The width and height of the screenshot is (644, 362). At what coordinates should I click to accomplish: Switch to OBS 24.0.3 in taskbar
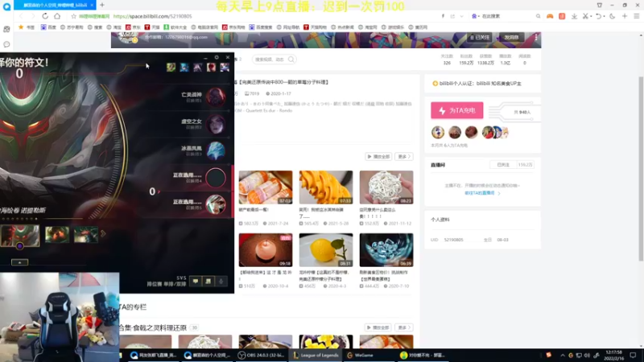tap(261, 355)
